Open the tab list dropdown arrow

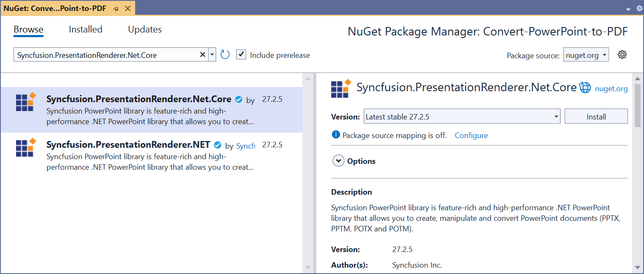click(628, 9)
